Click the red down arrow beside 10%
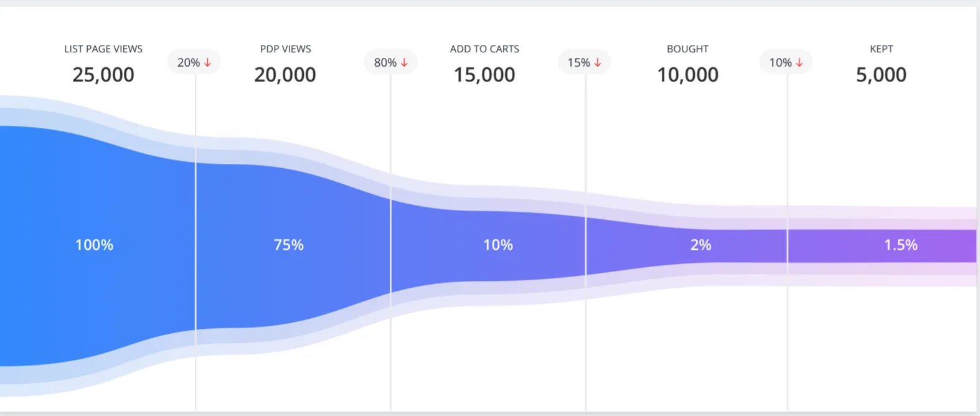The image size is (980, 416). 799,62
